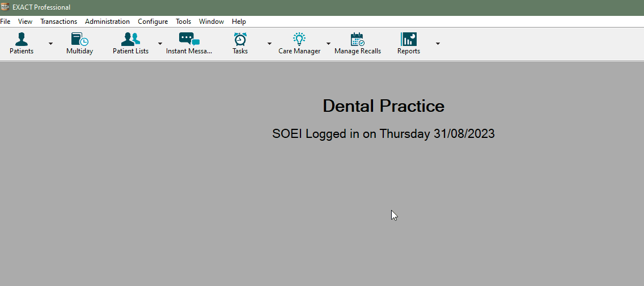Screen dimensions: 644x286
Task: Open the Configure menu
Action: 153,22
